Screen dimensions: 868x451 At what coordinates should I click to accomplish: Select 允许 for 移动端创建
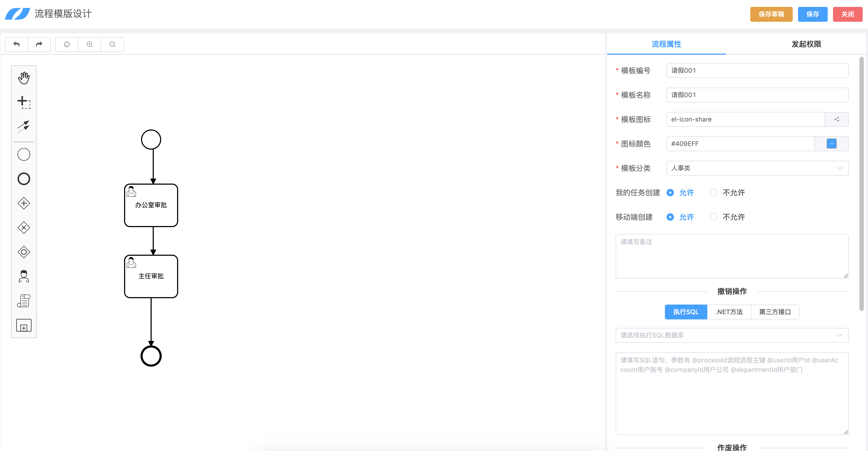pyautogui.click(x=680, y=217)
